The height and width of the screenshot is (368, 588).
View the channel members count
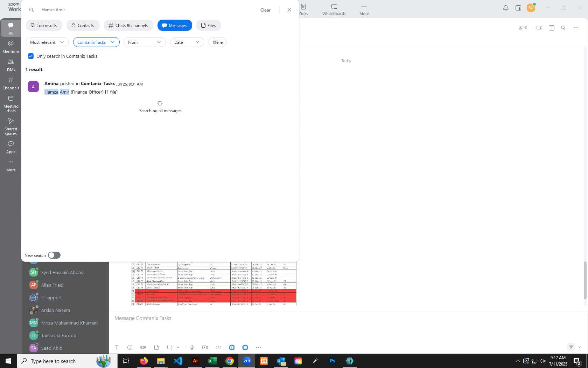(523, 28)
